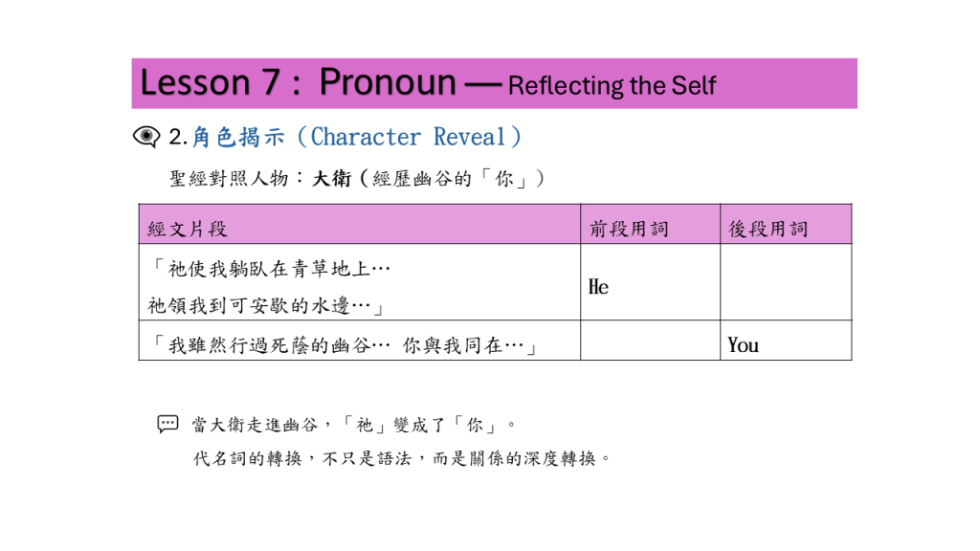980x551 pixels.
Task: Click the "聖經對照人物" label
Action: (231, 179)
